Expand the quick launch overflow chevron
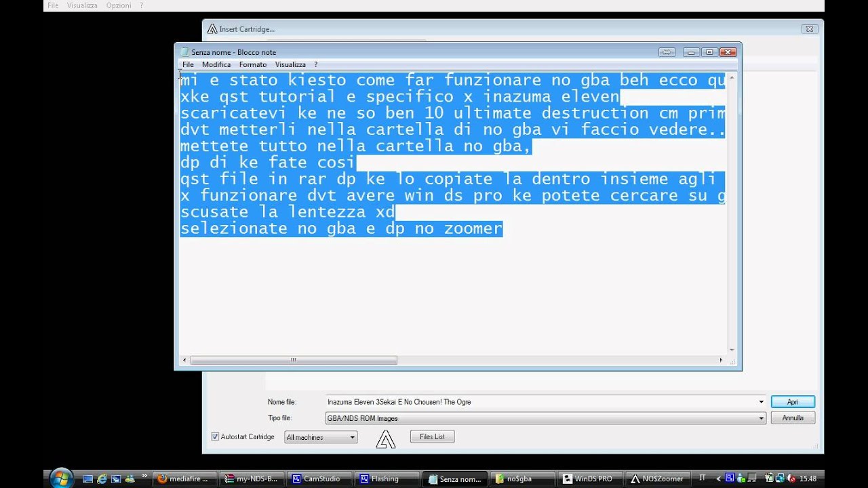Image resolution: width=868 pixels, height=488 pixels. pos(144,477)
